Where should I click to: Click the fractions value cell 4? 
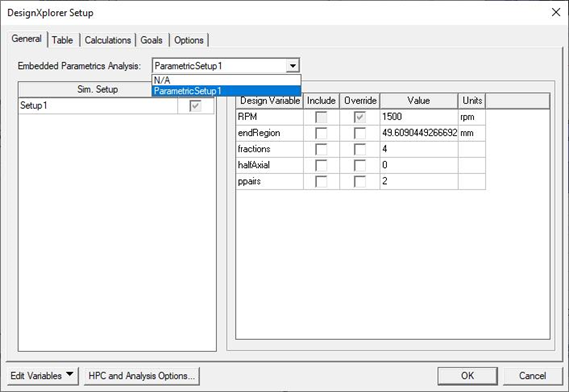pyautogui.click(x=419, y=149)
